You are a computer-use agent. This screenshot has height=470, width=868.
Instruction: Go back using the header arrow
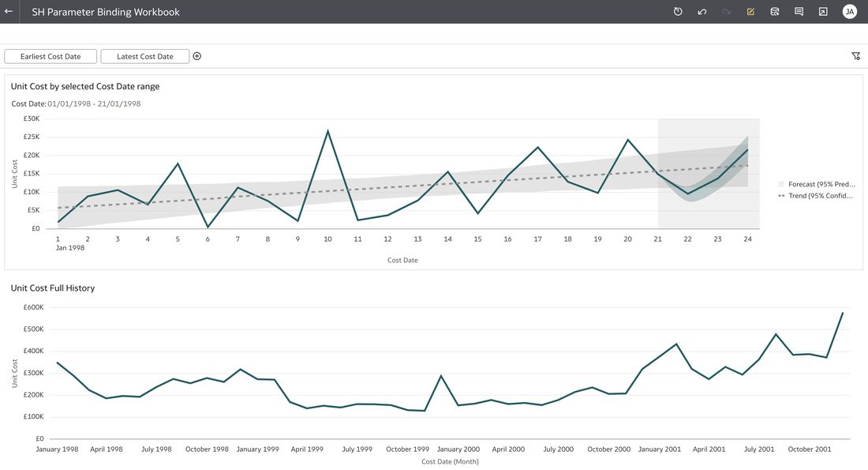(9, 12)
